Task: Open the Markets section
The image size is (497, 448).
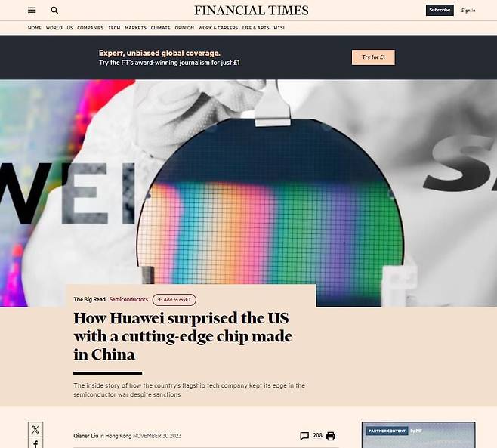Action: (135, 28)
